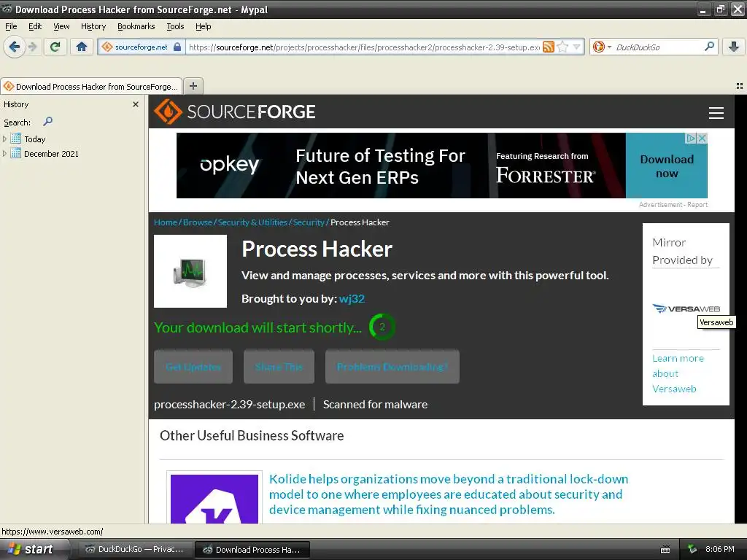Expand the December 2021 history folder

pyautogui.click(x=5, y=153)
